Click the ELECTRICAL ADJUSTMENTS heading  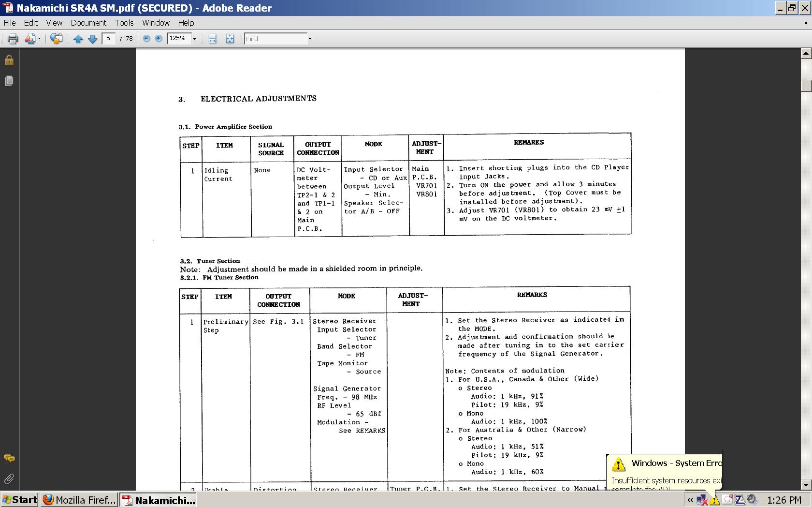pos(259,99)
